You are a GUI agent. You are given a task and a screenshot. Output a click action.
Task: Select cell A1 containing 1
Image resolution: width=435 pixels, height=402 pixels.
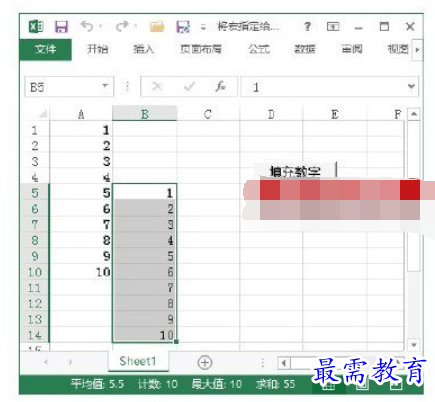point(81,130)
